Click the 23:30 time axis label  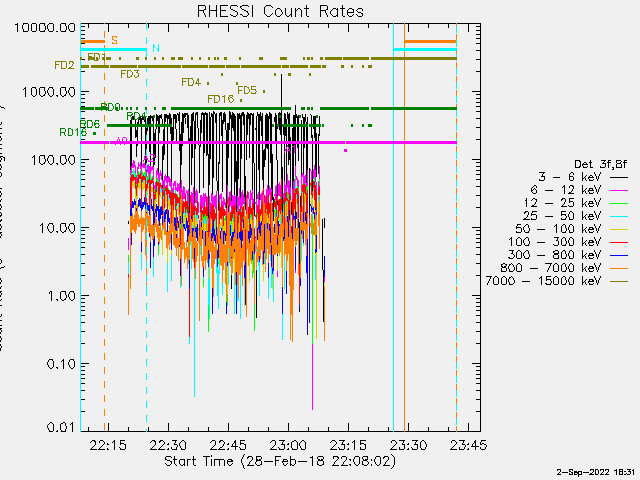coord(408,445)
